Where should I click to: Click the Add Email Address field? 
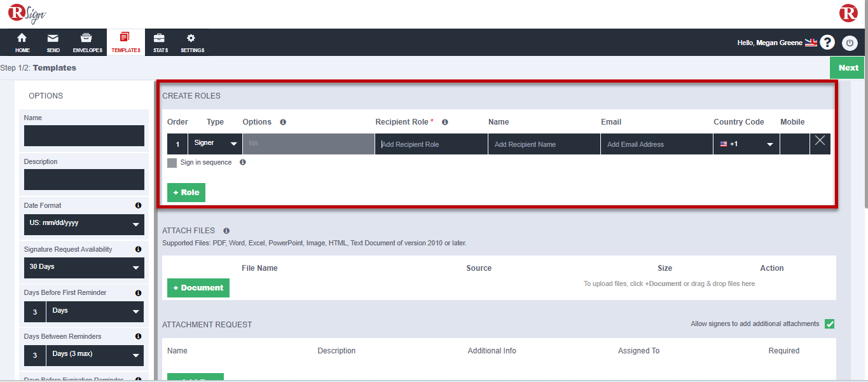[656, 144]
